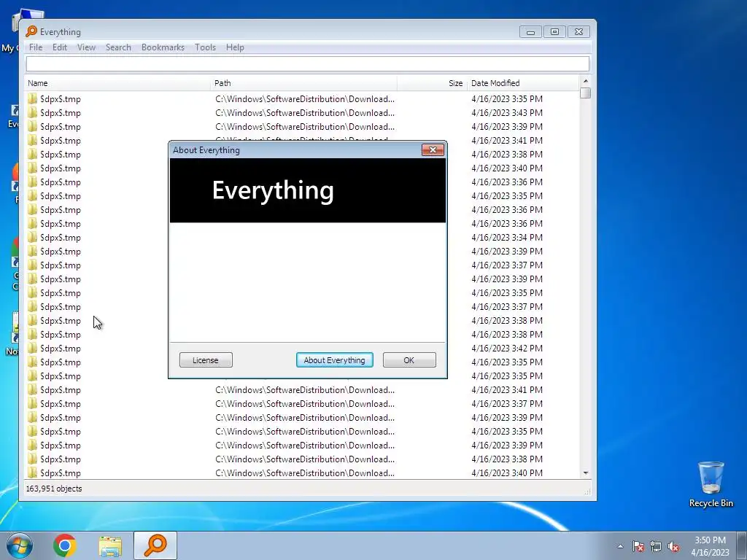Maximize the Everything main window
Image resolution: width=747 pixels, height=560 pixels.
coord(554,32)
